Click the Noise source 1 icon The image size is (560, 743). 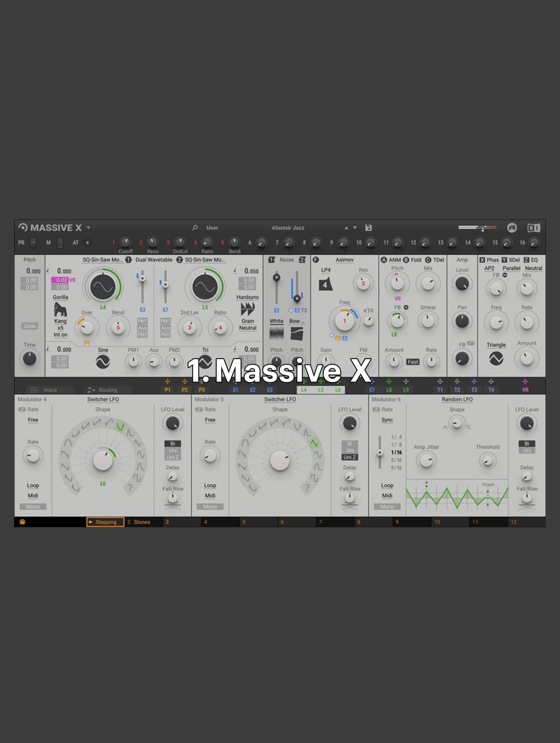tap(271, 259)
